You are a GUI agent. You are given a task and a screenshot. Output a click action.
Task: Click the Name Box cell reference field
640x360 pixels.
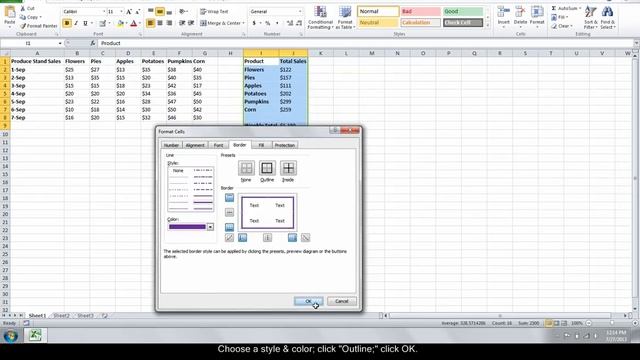pos(29,43)
